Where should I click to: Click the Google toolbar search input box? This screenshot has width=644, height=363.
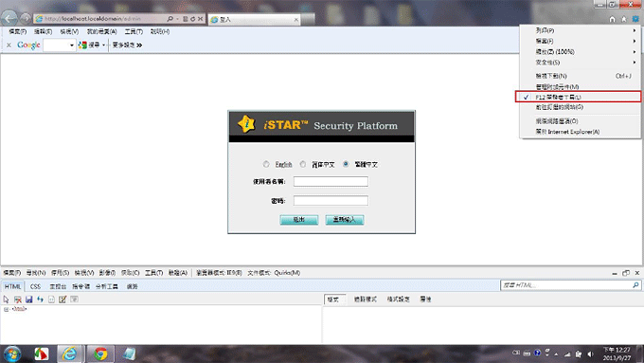(x=56, y=45)
